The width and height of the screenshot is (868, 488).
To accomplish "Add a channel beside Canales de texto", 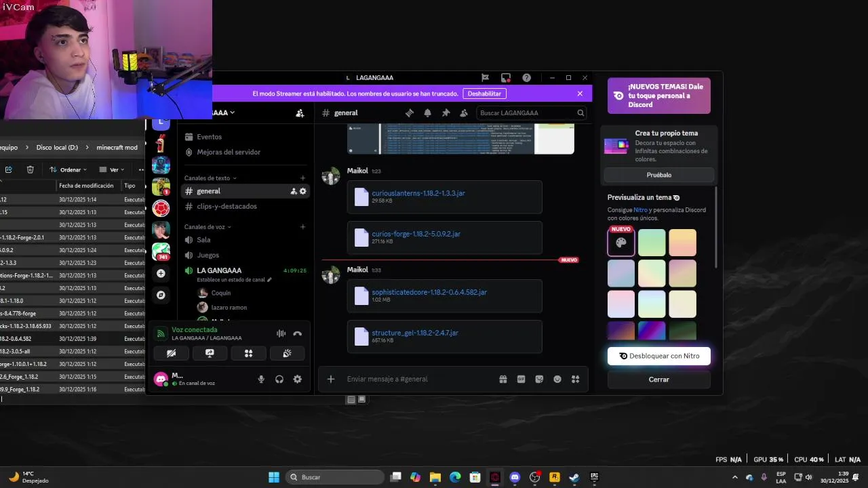I will pos(302,178).
